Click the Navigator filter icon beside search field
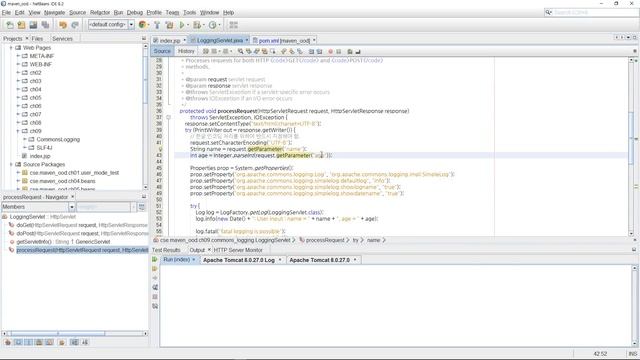Screen dimensions: 640x360 [142, 207]
